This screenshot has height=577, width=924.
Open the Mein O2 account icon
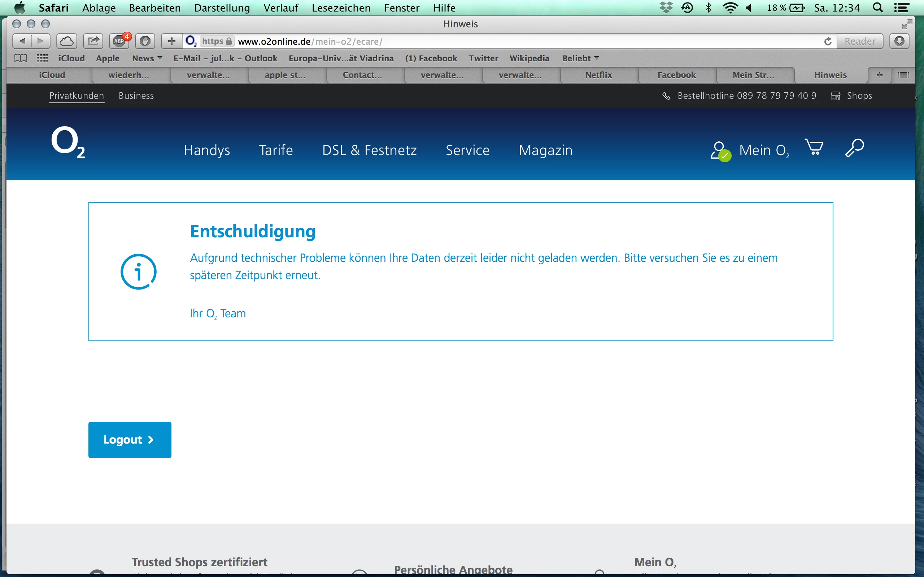[720, 151]
